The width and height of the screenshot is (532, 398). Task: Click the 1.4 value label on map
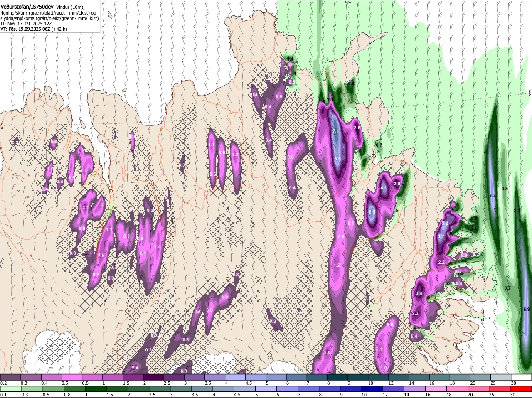tap(158, 246)
